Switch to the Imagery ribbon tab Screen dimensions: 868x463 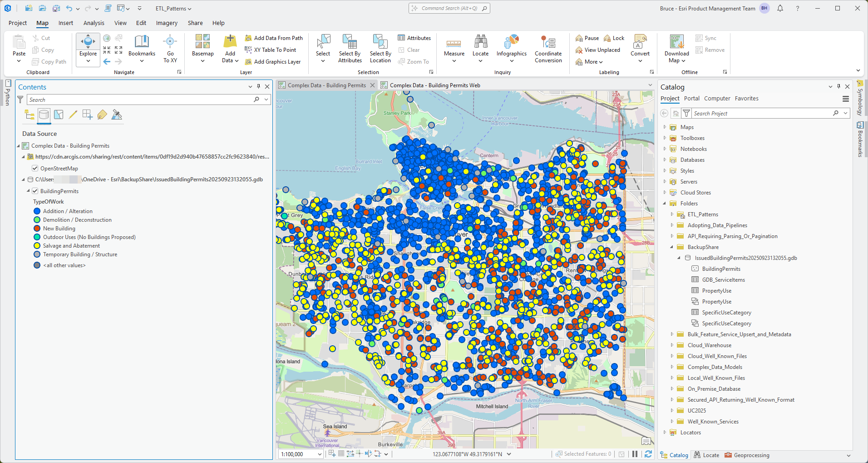167,23
